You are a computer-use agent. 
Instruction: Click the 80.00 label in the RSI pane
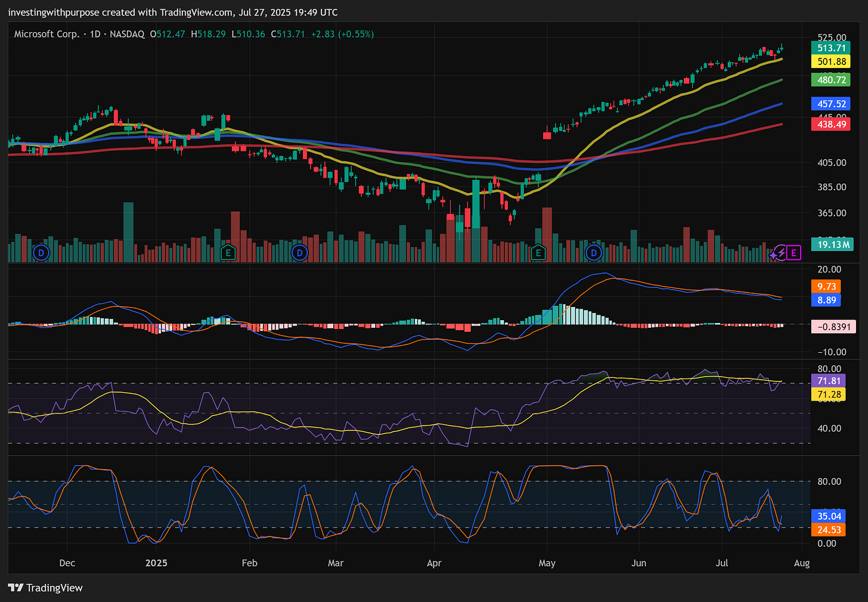tap(829, 369)
